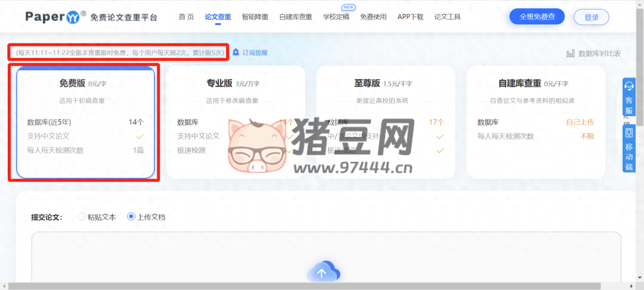Choose the 专业版 pricing card
This screenshot has height=290, width=644.
click(236, 122)
